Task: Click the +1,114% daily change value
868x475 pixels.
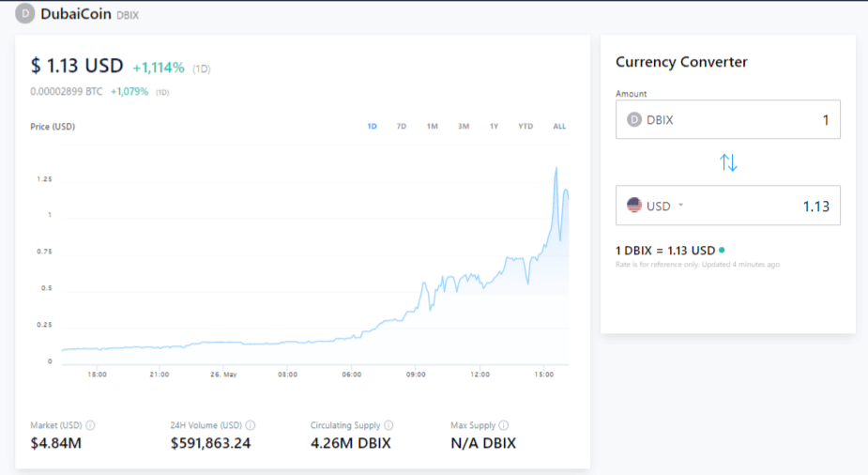Action: pyautogui.click(x=159, y=68)
